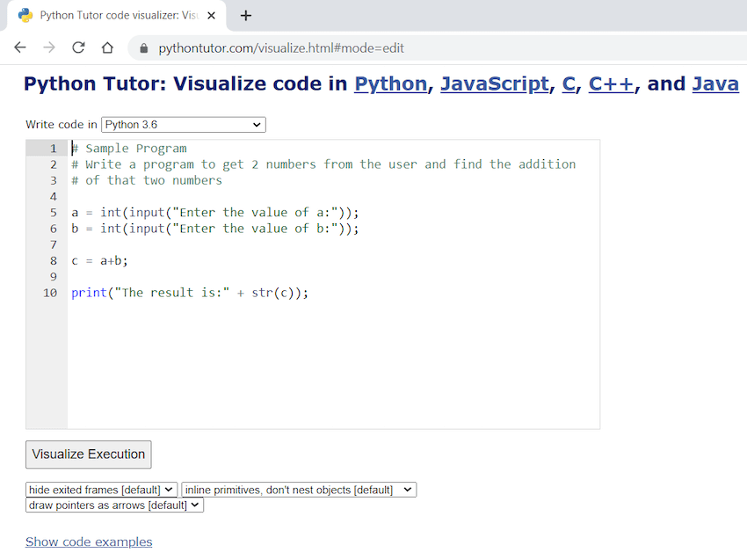Click the Visualize Execution button
Viewport: 747px width, 560px height.
[89, 455]
